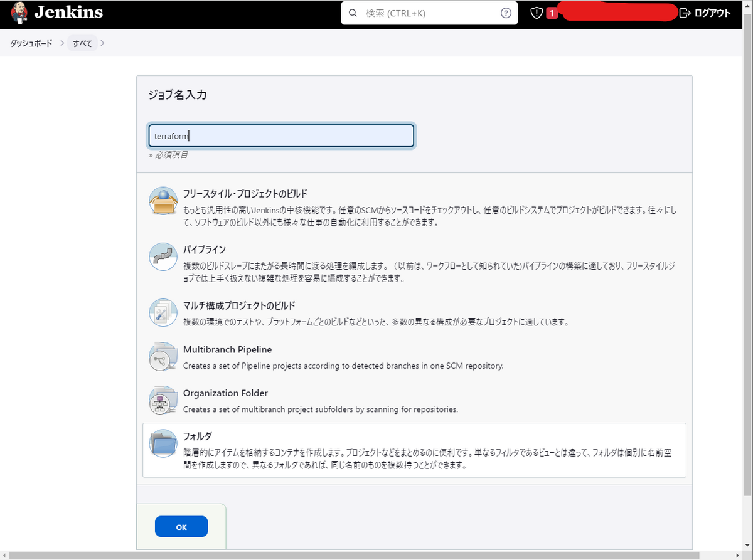Click the Creates a set of Pipeline projects description
The width and height of the screenshot is (753, 560).
[343, 366]
